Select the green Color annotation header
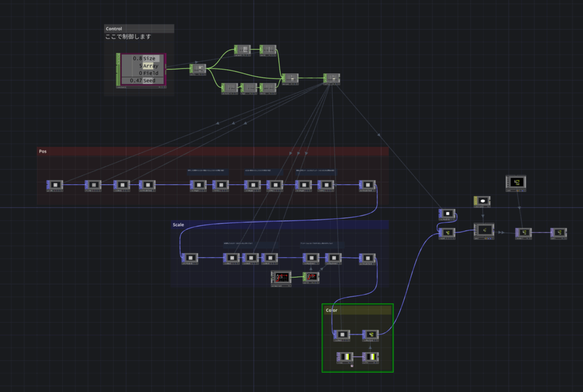 pos(358,310)
